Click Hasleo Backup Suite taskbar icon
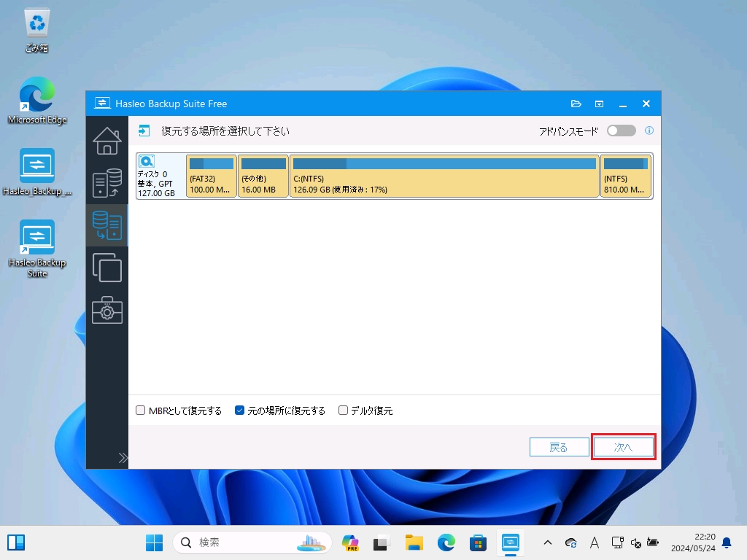 [x=510, y=542]
